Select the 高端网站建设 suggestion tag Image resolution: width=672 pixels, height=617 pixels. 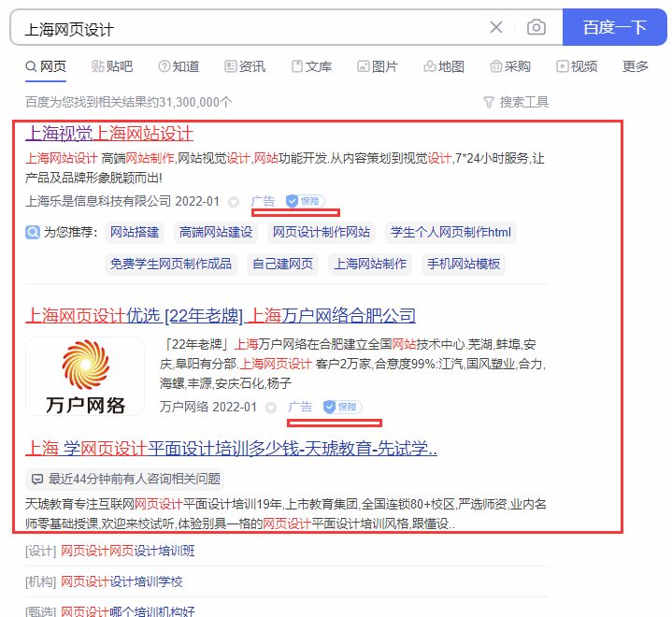pos(216,233)
